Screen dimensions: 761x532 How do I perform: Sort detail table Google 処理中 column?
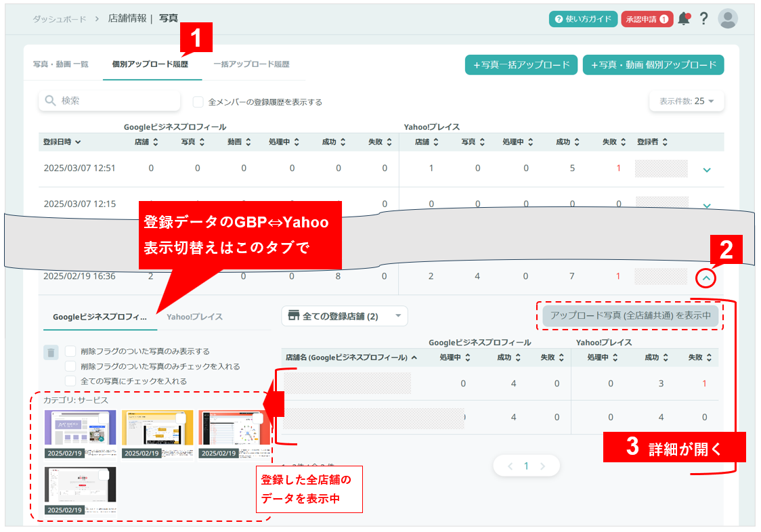click(x=467, y=357)
